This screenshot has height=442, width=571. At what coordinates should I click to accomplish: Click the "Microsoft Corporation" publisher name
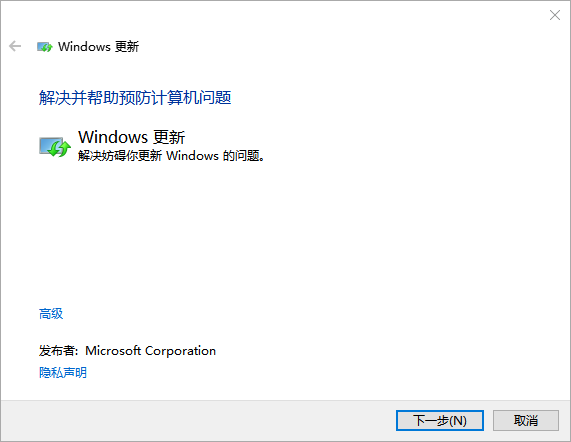(150, 351)
